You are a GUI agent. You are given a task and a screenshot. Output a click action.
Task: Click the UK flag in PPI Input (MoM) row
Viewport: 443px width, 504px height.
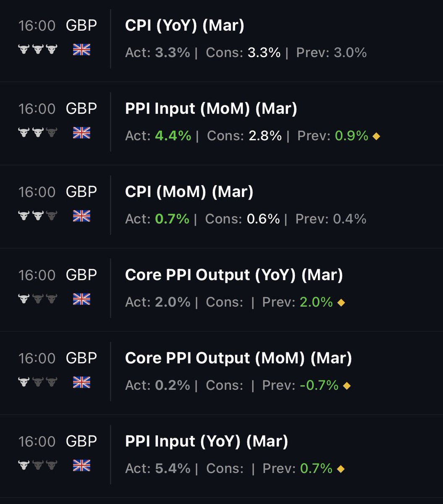[x=81, y=133]
